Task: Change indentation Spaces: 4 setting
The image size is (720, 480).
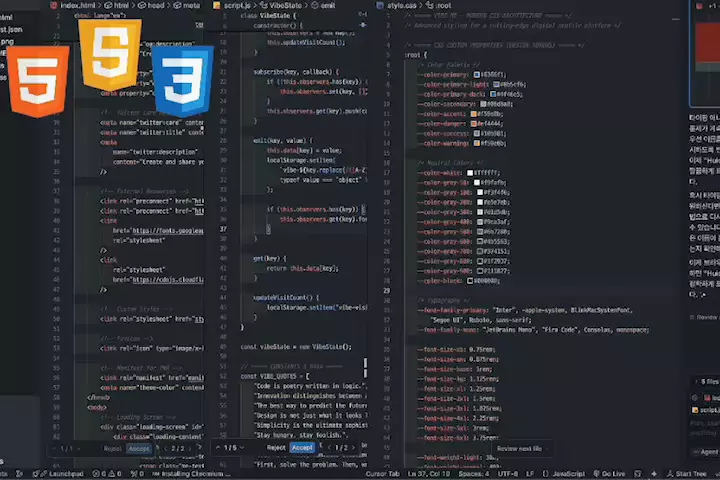Action: pos(474,474)
